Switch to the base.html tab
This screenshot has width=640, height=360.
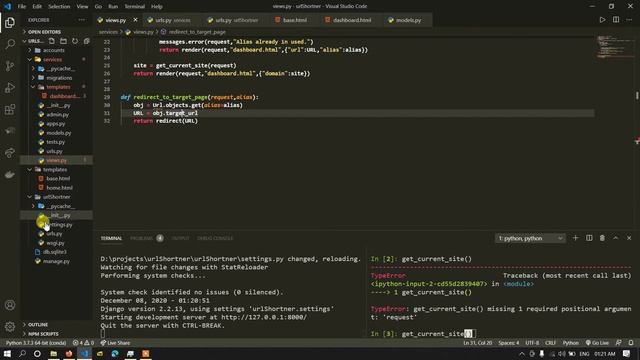click(294, 20)
